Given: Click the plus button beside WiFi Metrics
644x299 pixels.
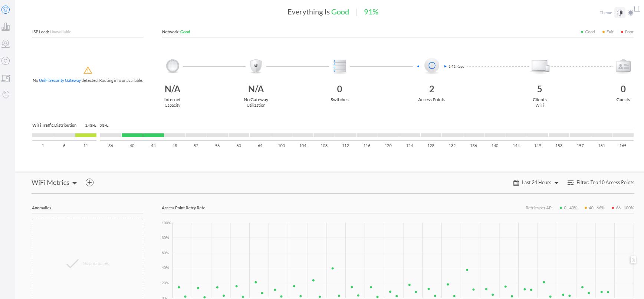Looking at the screenshot, I should pyautogui.click(x=89, y=182).
